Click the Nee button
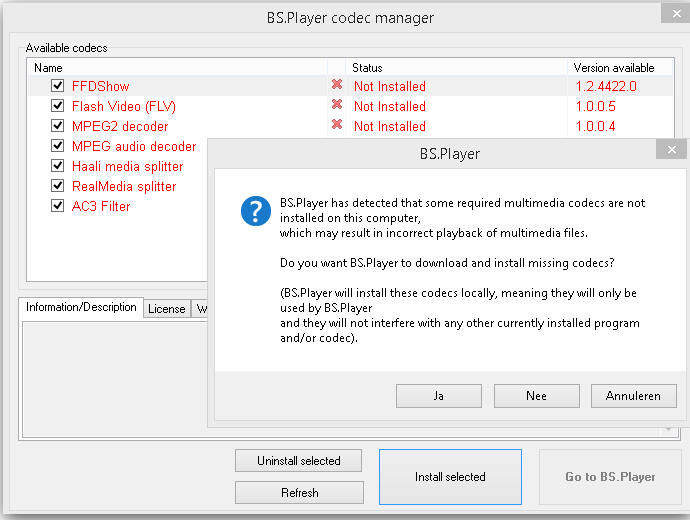This screenshot has width=690, height=520. point(536,396)
